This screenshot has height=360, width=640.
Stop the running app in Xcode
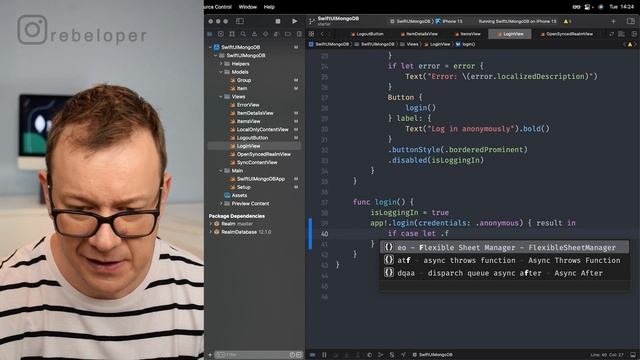pos(278,21)
